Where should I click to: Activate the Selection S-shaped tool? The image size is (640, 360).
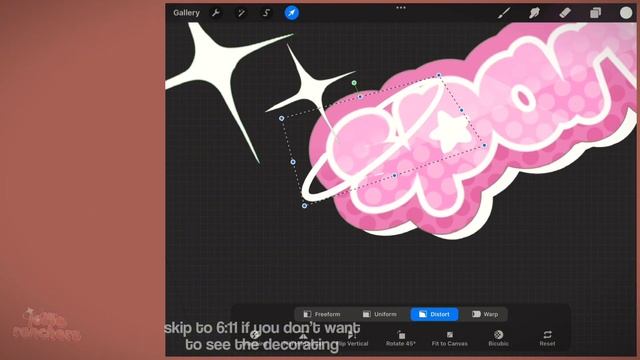click(266, 13)
